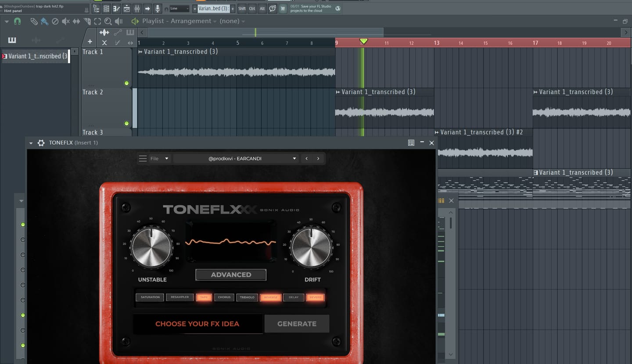The image size is (632, 364).
Task: Click the Shift key button in toolbar
Action: point(242,8)
